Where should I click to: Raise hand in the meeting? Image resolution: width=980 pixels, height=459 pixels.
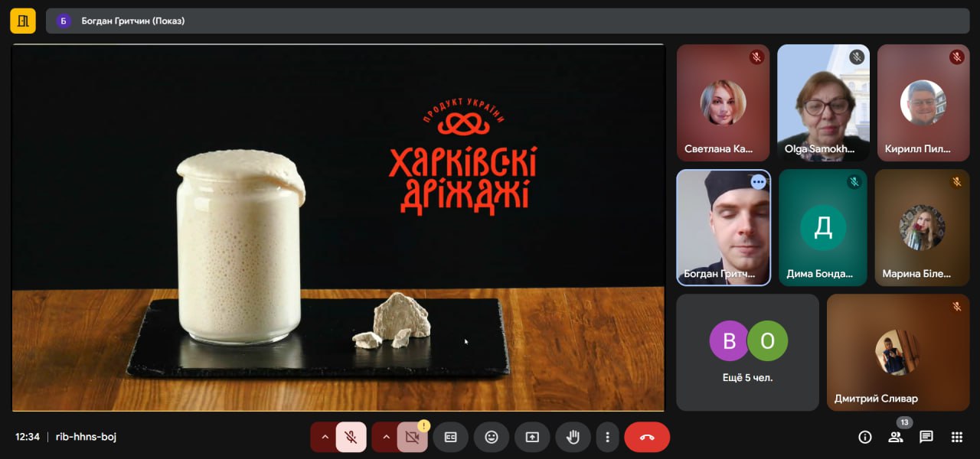click(573, 437)
